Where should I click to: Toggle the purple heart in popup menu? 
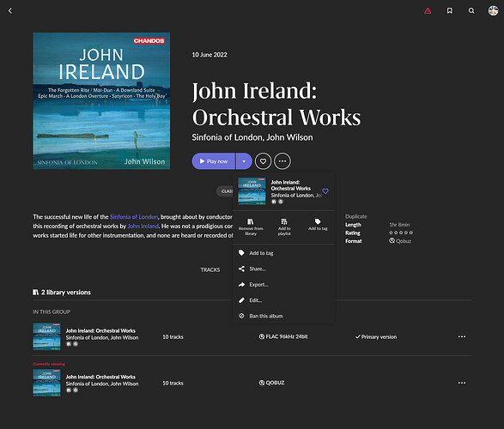coord(325,191)
